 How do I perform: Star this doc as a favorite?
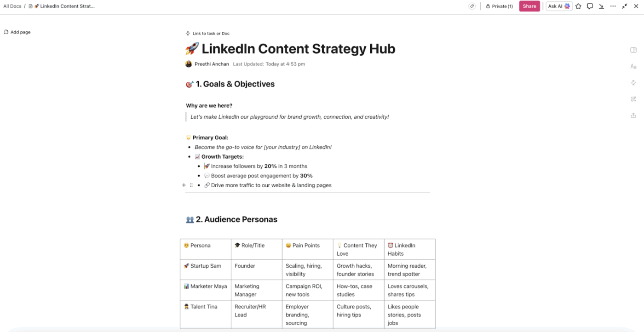coord(578,6)
